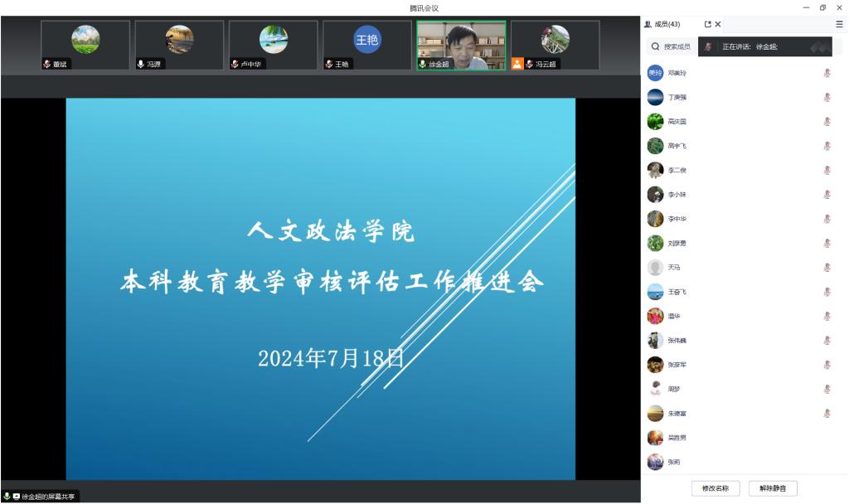Screen dimensions: 849x504
Task: Click the mic icon on 冯源's tile
Action: pos(141,64)
